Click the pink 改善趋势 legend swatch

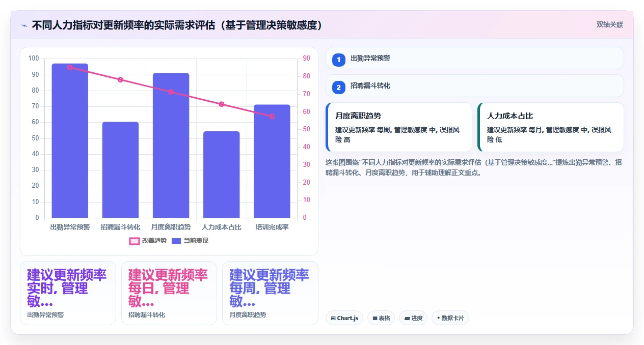tap(134, 241)
